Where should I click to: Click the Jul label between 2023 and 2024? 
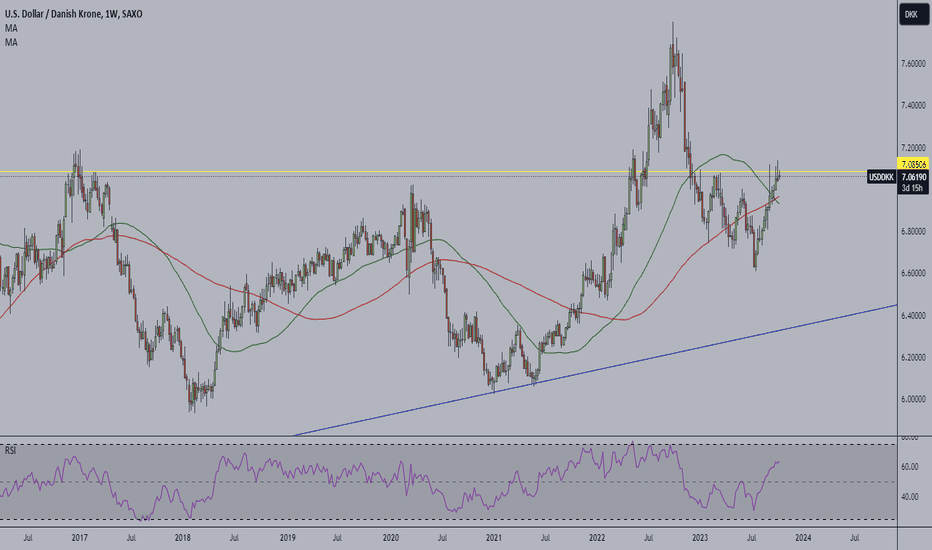(x=751, y=538)
